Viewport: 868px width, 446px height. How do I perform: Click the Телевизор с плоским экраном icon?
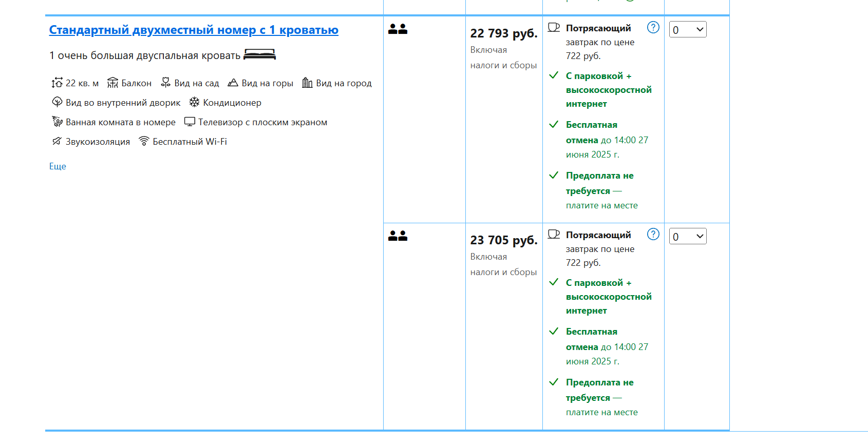(x=190, y=122)
